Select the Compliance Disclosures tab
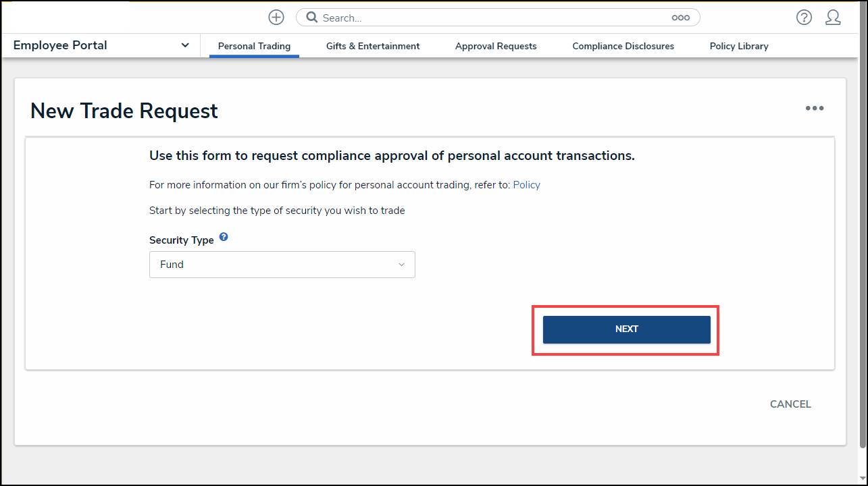The width and height of the screenshot is (868, 486). [623, 47]
